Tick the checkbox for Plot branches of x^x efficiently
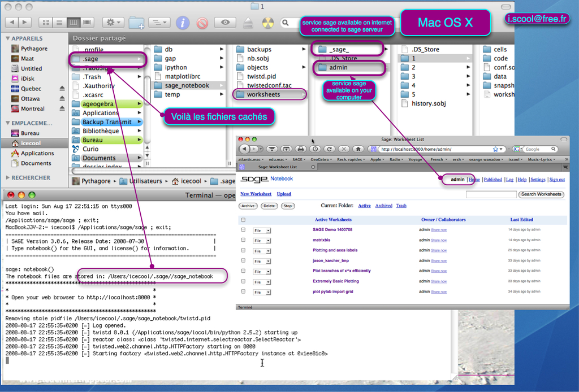 click(x=243, y=271)
